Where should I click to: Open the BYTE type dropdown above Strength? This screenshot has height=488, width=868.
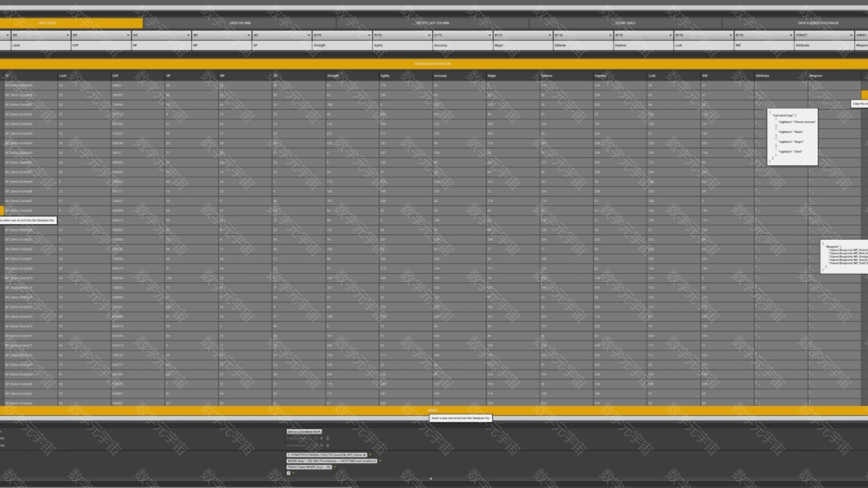[342, 35]
